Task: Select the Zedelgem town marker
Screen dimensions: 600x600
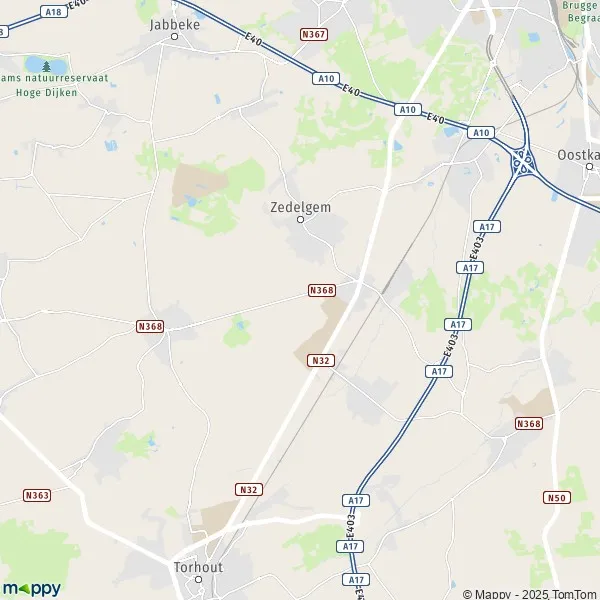Action: [x=300, y=220]
